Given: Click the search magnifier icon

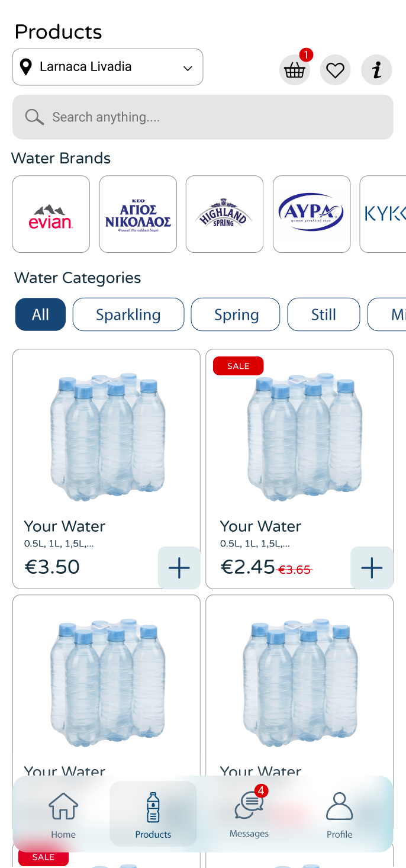Looking at the screenshot, I should [x=34, y=117].
